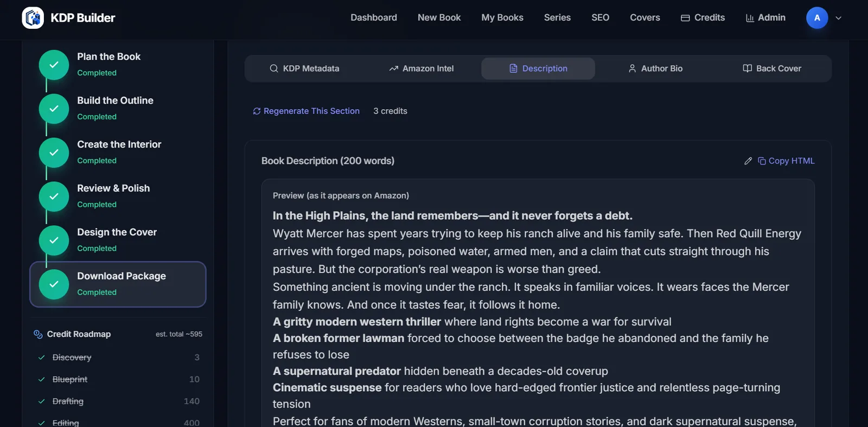Click the checkmark icon for Plan the Book
The height and width of the screenshot is (427, 868).
[54, 65]
